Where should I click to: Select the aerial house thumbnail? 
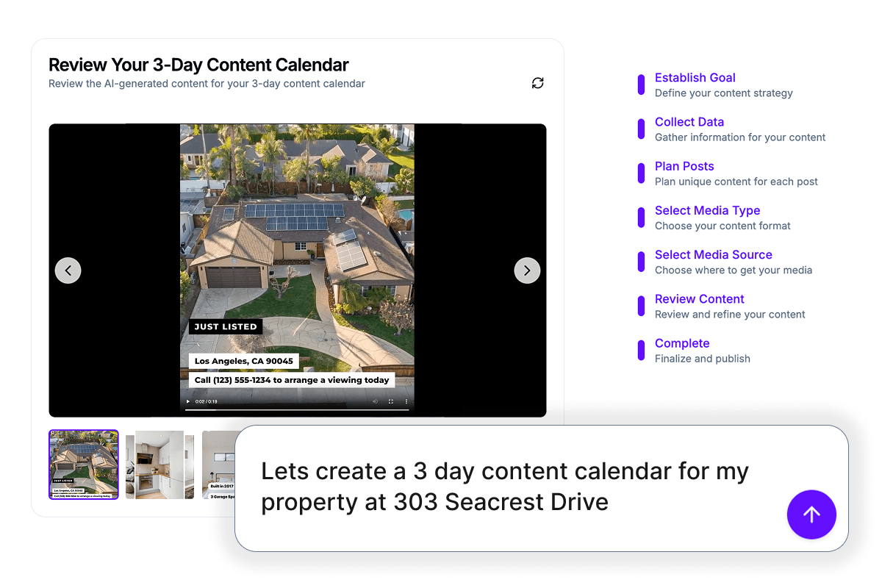tap(84, 465)
